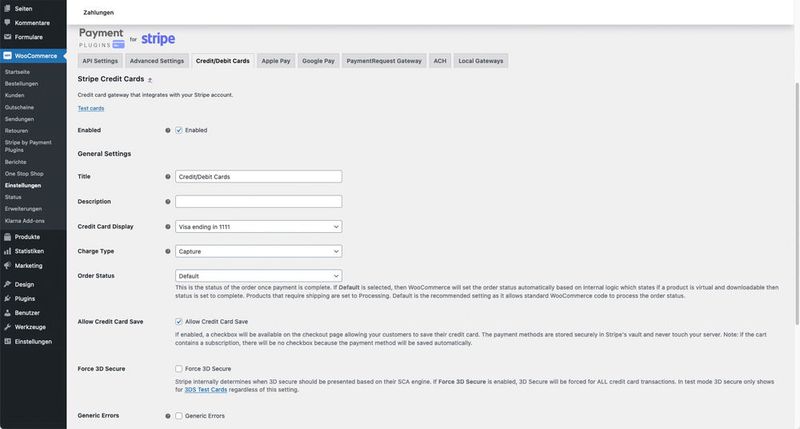Open Retouren in WooCommerce submenu
This screenshot has width=800, height=429.
click(x=16, y=131)
